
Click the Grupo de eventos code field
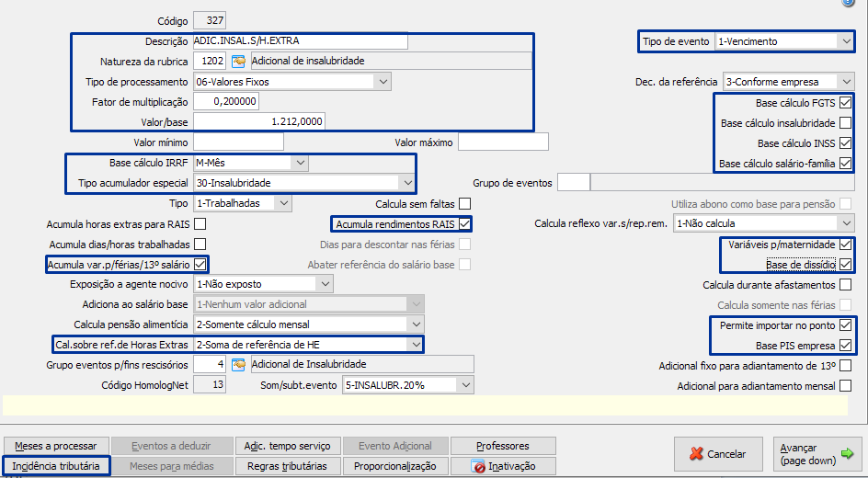[x=574, y=183]
